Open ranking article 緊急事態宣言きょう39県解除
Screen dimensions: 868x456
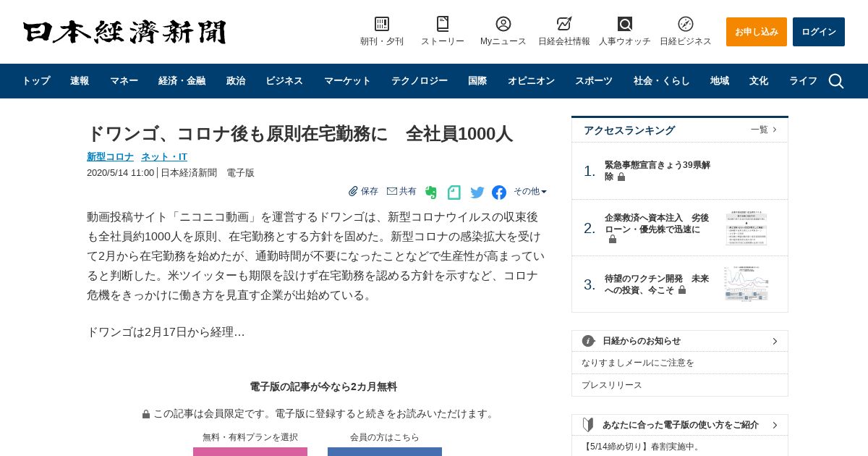click(x=657, y=171)
